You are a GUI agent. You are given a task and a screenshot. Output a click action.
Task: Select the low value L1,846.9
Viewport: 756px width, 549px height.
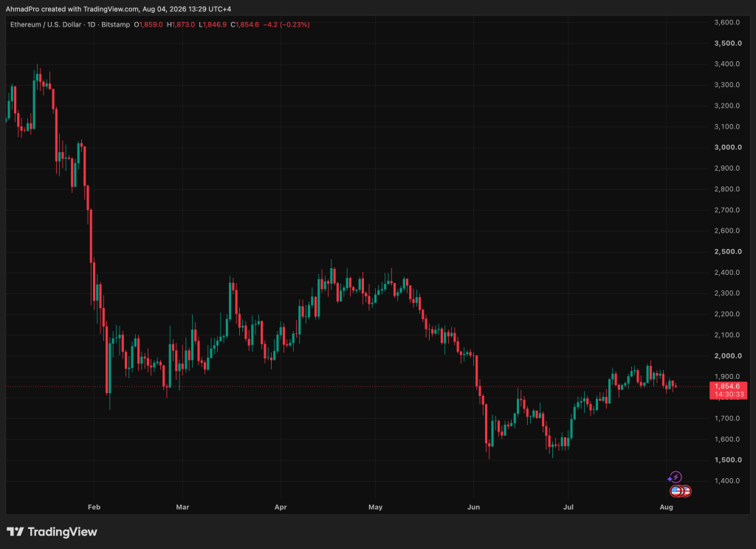pos(213,24)
